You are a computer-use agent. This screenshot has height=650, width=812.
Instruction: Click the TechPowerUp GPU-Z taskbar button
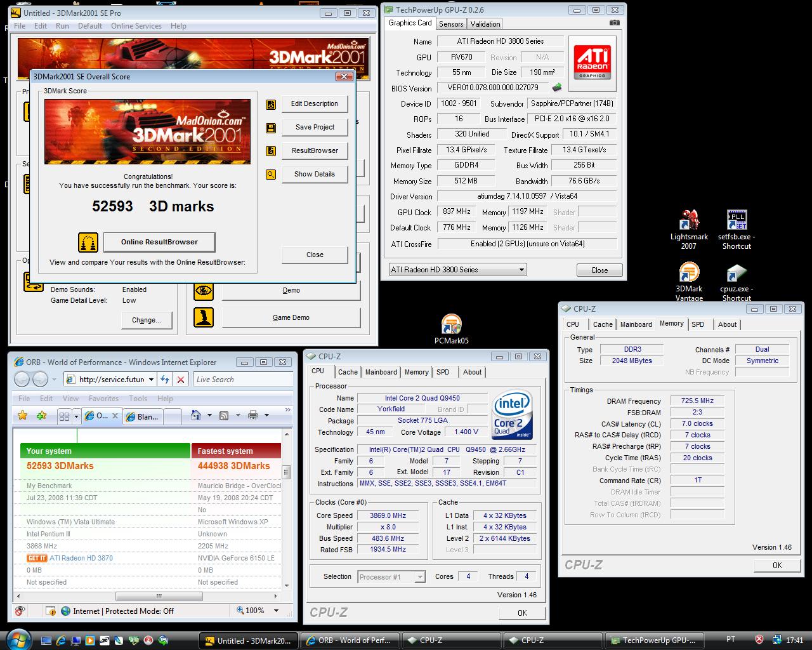click(x=655, y=640)
